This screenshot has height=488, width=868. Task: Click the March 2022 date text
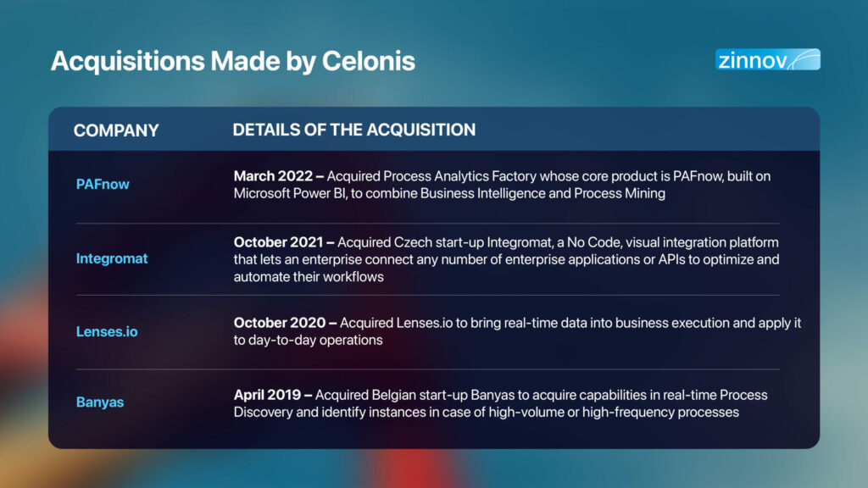[x=273, y=176]
